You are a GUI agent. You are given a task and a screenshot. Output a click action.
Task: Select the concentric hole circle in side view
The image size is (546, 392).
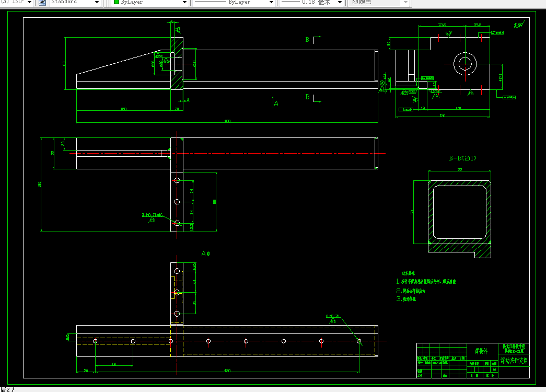point(465,64)
